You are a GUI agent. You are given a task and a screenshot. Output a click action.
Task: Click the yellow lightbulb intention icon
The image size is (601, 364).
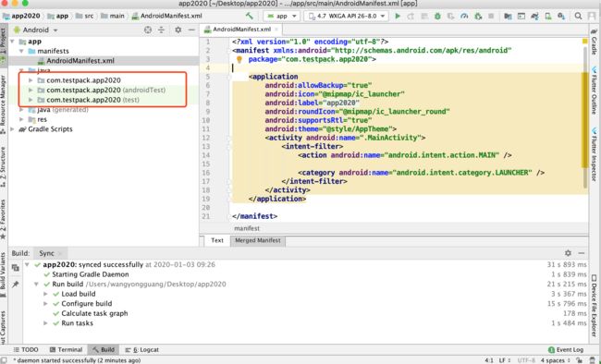(x=239, y=59)
